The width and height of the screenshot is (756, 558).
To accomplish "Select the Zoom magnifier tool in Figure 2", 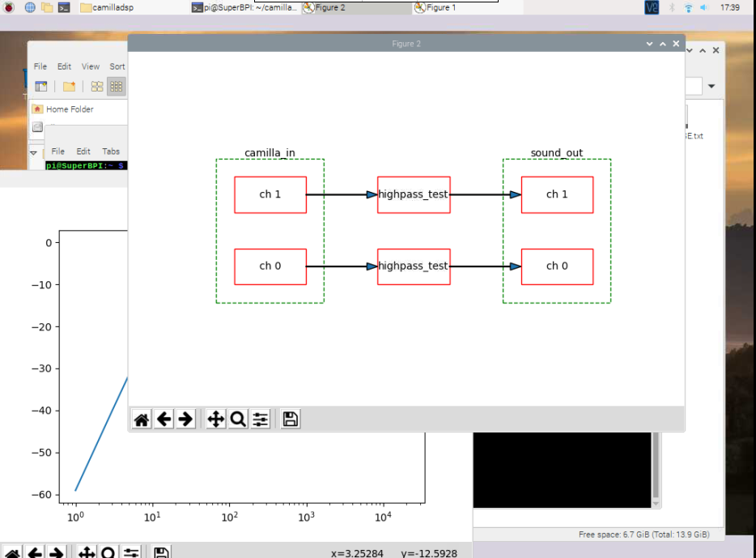I will (238, 419).
